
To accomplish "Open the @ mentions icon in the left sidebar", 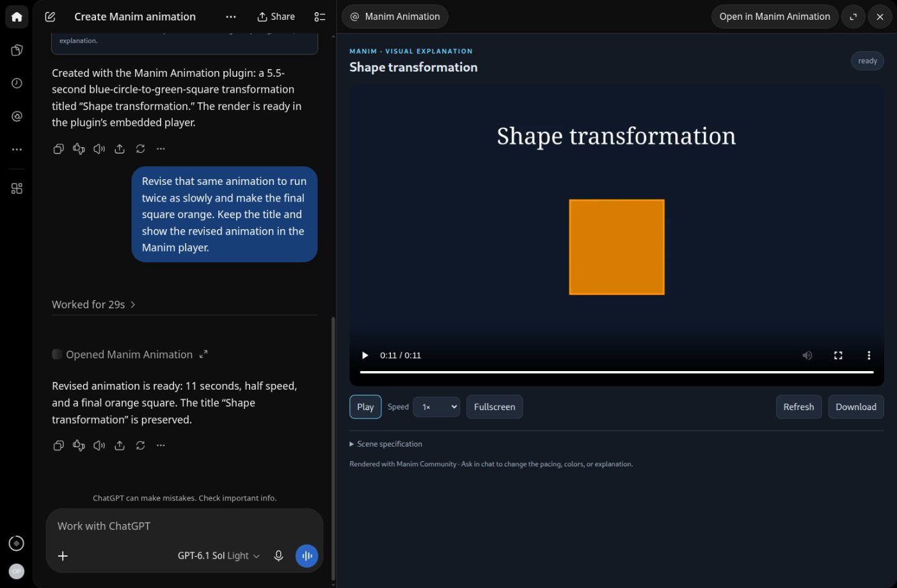I will click(x=17, y=116).
